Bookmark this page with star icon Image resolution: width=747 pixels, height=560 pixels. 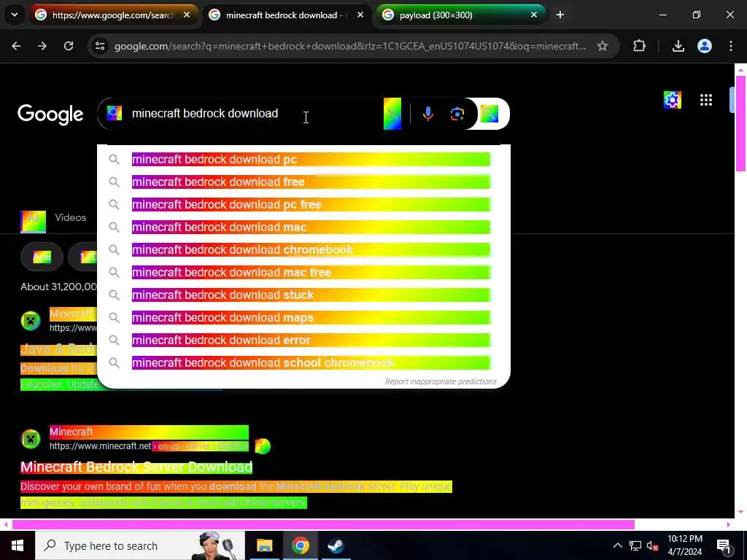(602, 46)
